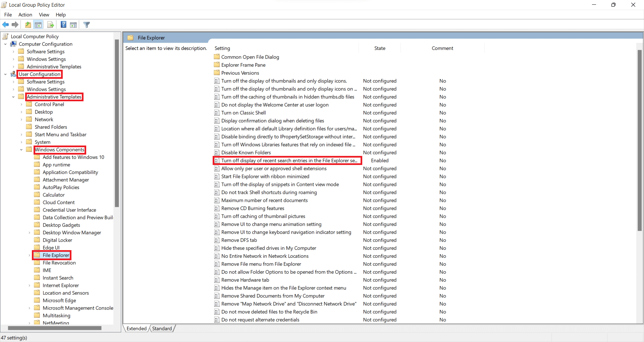The height and width of the screenshot is (342, 644).
Task: Select 'Do not request alternate credentials' setting
Action: tap(260, 320)
